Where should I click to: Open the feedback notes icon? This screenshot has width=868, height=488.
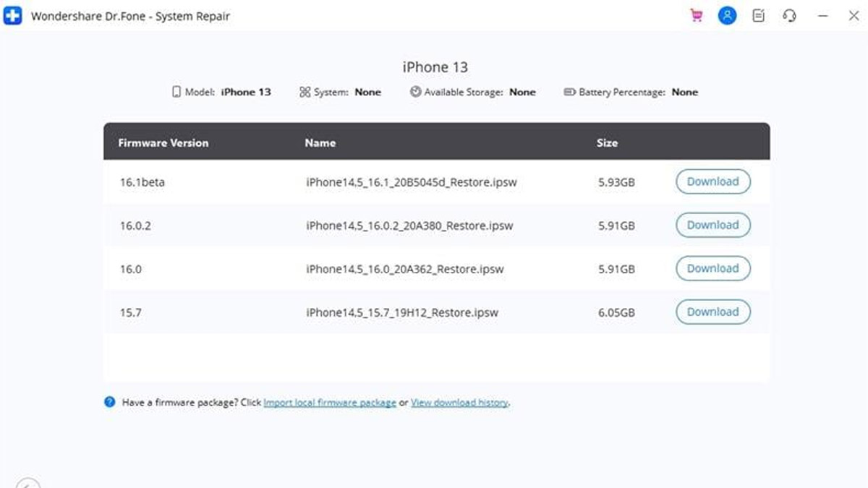pos(758,15)
